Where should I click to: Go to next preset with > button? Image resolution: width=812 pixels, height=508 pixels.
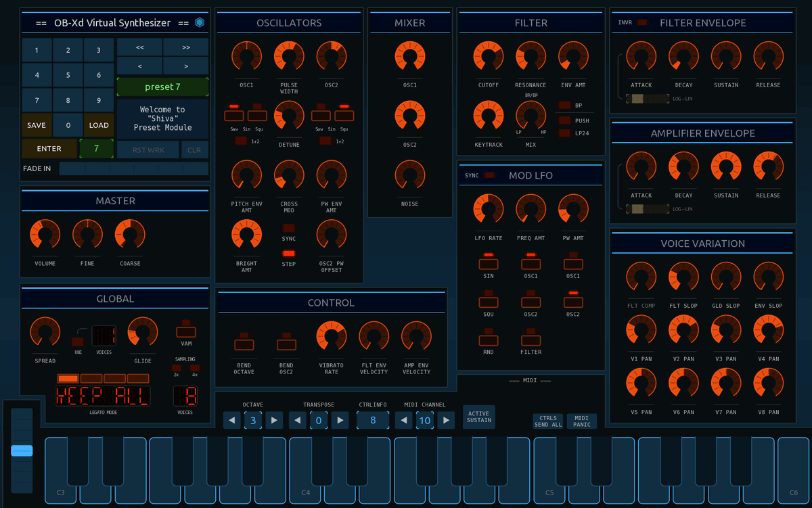click(185, 66)
